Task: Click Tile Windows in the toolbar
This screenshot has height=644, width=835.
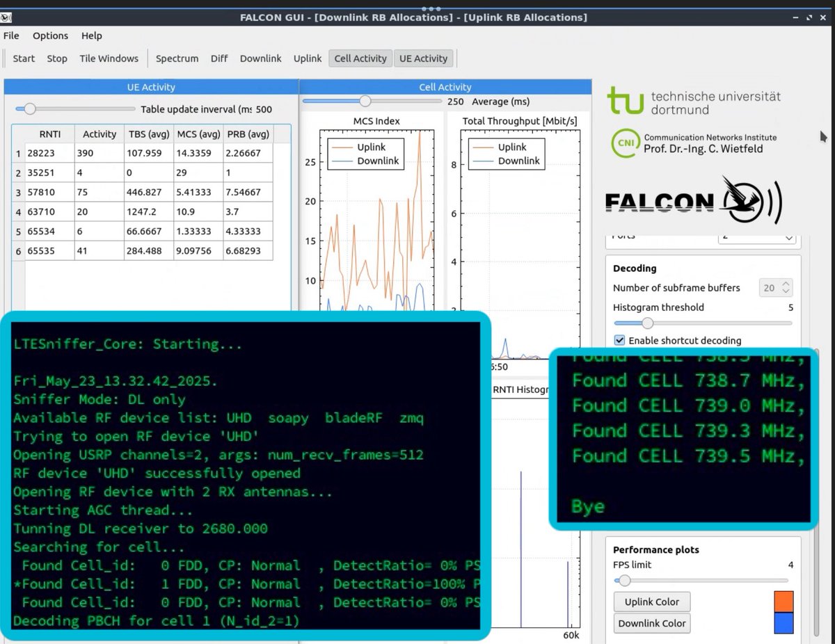Action: point(109,58)
